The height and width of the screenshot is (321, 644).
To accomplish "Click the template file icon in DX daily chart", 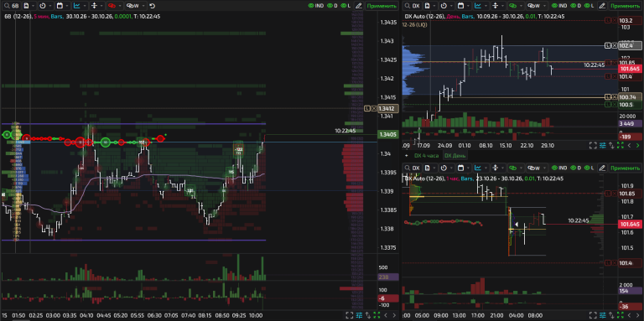I will (x=427, y=6).
